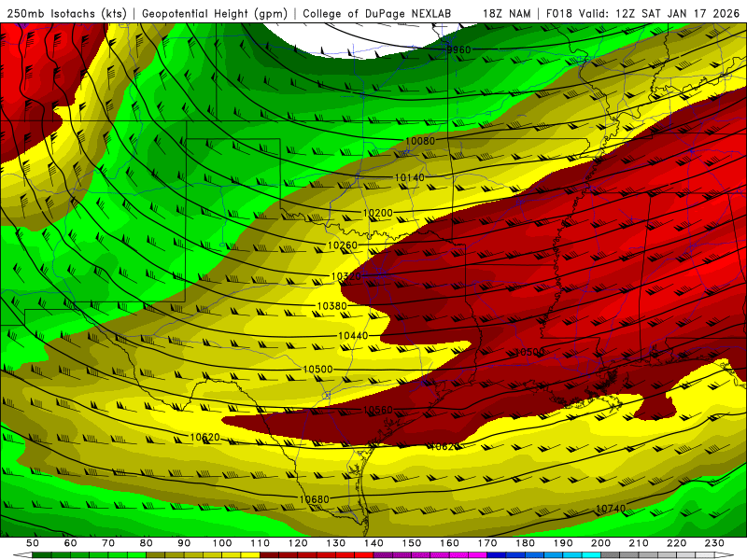Click the '250mb Isotachs (kts)' title text
Viewport: 747px width, 560px height.
tap(66, 13)
